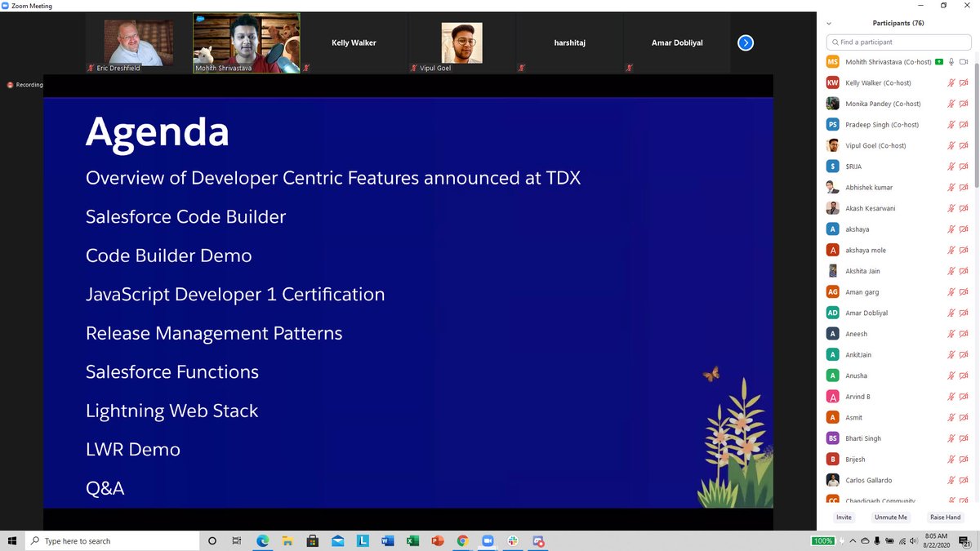The height and width of the screenshot is (551, 980).
Task: Click Arvind B's video-off icon
Action: [964, 397]
